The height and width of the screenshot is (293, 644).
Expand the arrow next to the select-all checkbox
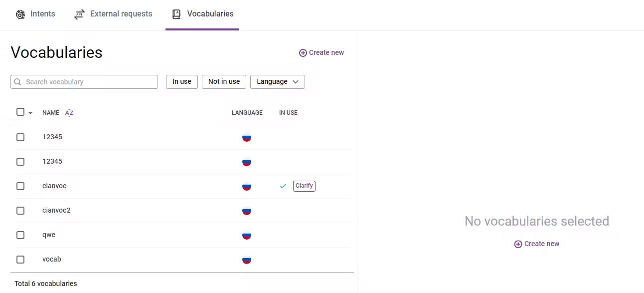coord(30,113)
